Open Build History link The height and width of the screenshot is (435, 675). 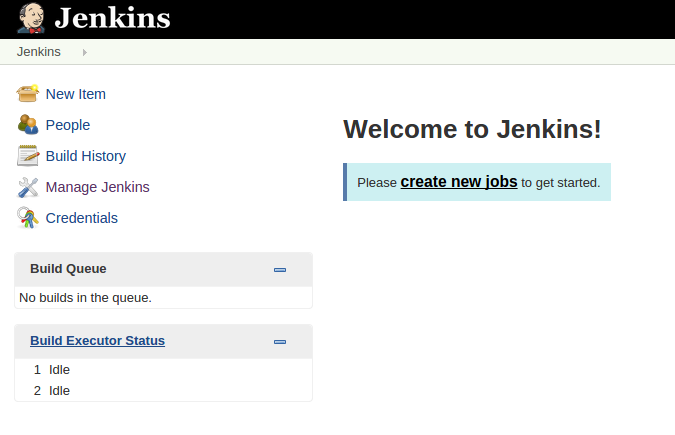[x=86, y=156]
